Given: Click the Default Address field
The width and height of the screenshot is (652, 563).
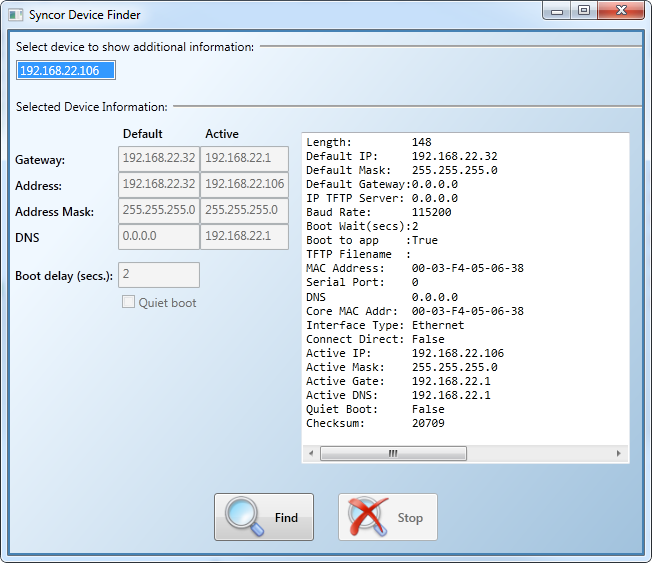Looking at the screenshot, I should pos(159,185).
